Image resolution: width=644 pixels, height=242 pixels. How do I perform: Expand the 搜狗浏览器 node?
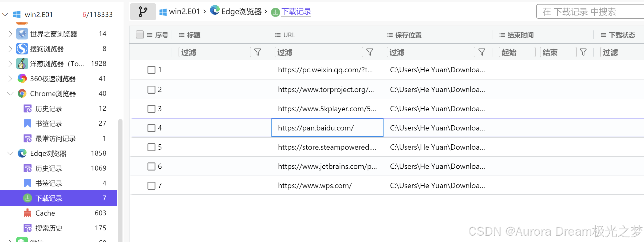pyautogui.click(x=10, y=49)
